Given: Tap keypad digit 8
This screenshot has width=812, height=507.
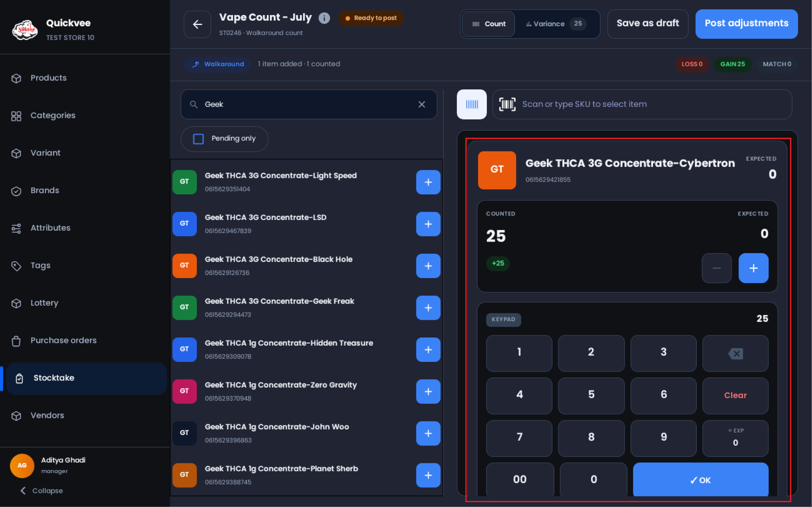Looking at the screenshot, I should click(x=591, y=439).
